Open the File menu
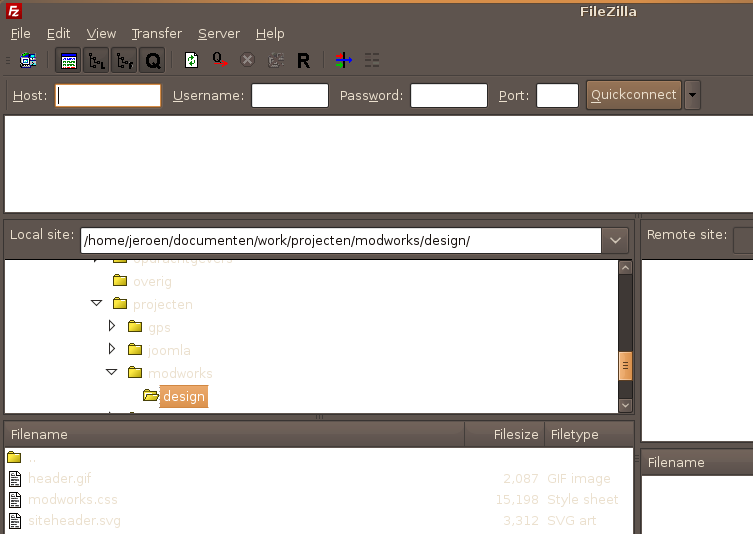Viewport: 753px width, 534px height. (21, 34)
